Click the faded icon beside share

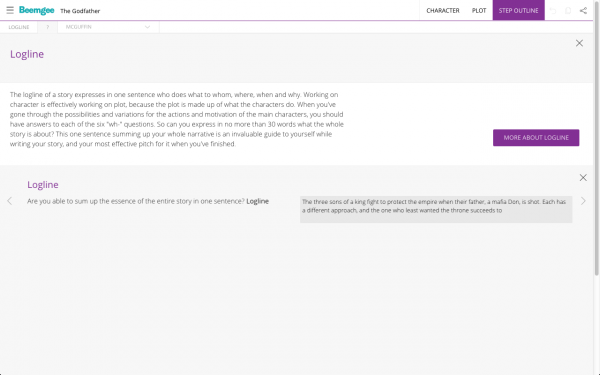568,11
